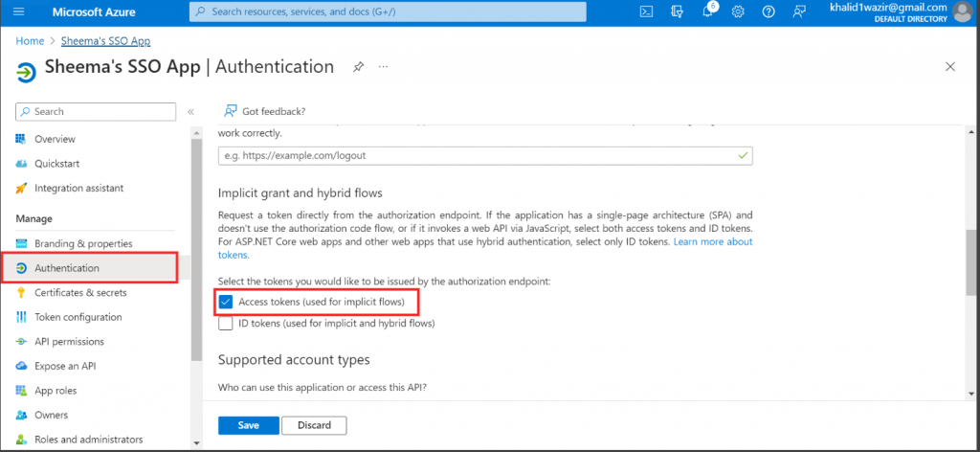The image size is (980, 452).
Task: Click the Overview icon in sidebar
Action: click(x=21, y=139)
